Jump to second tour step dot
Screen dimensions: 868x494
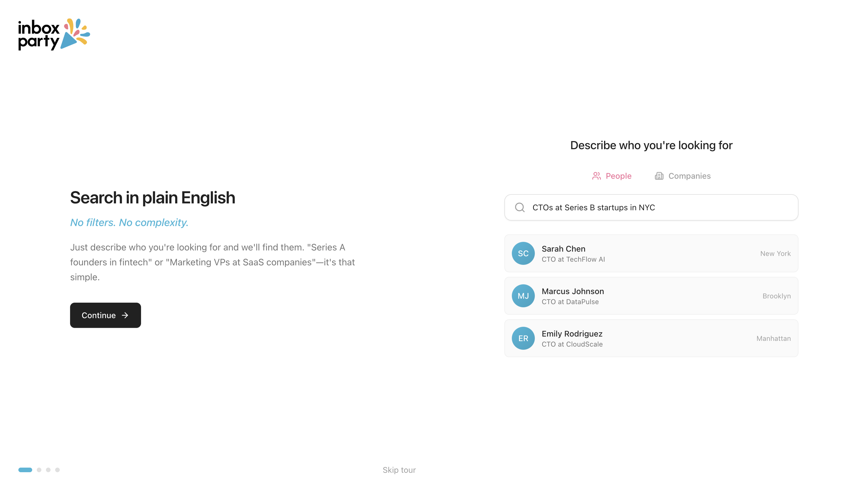[x=39, y=470]
